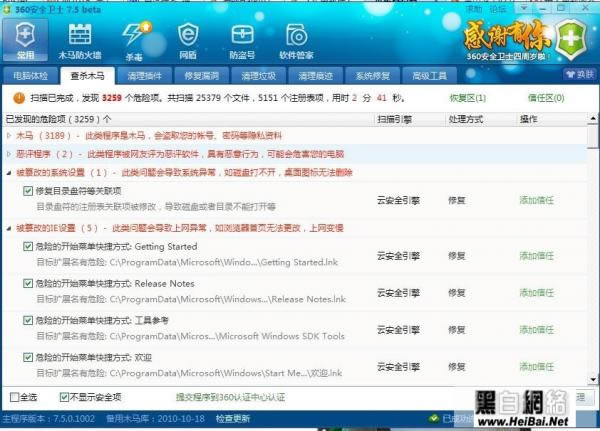Open the 网盾 web shield icon
This screenshot has height=431, width=600.
pos(188,40)
